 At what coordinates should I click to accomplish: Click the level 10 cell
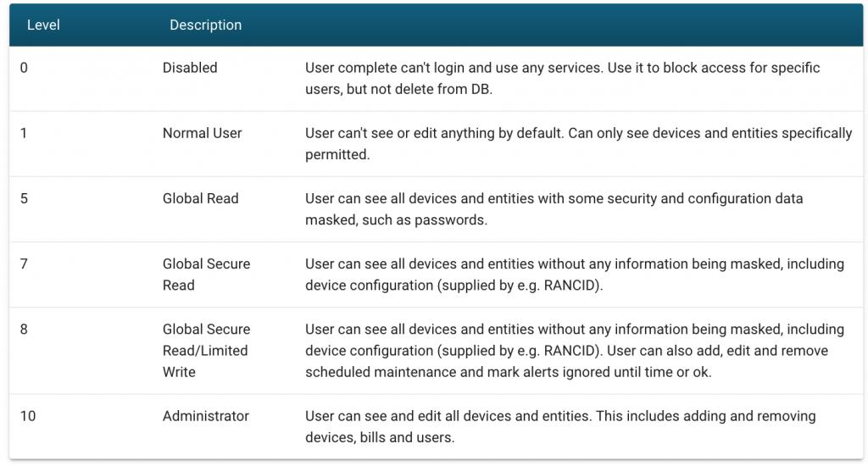28,416
